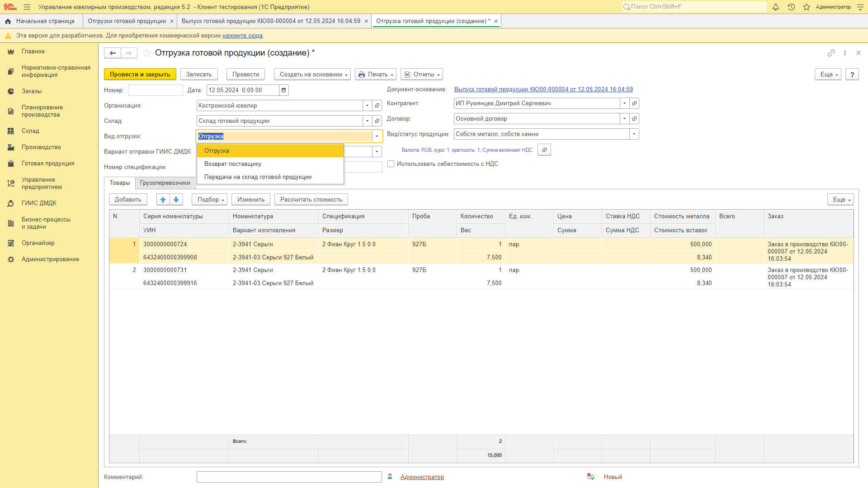Screen dimensions: 868x488
Task: Open Отчеты dropdown menu
Action: click(x=422, y=75)
